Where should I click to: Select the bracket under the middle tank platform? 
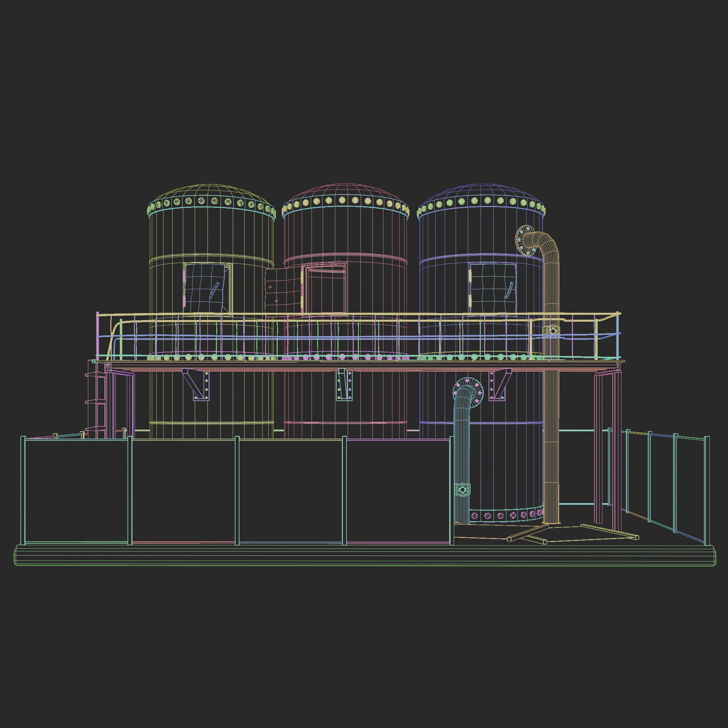[x=344, y=384]
